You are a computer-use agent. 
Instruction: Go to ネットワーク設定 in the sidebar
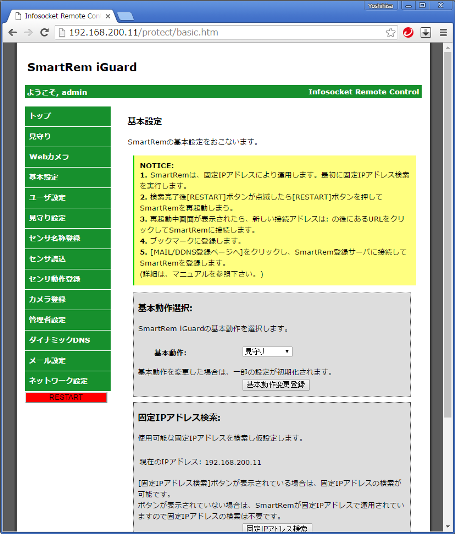tap(68, 381)
